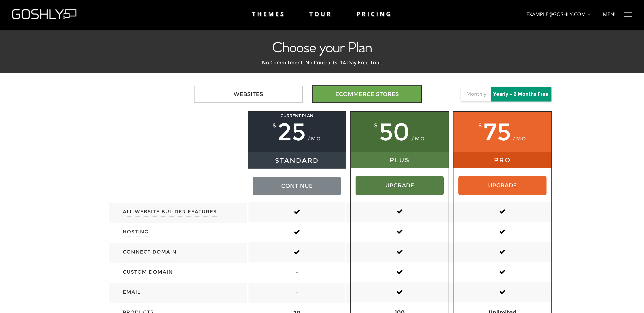Switch to Websites plans
The image size is (644, 313).
click(248, 94)
